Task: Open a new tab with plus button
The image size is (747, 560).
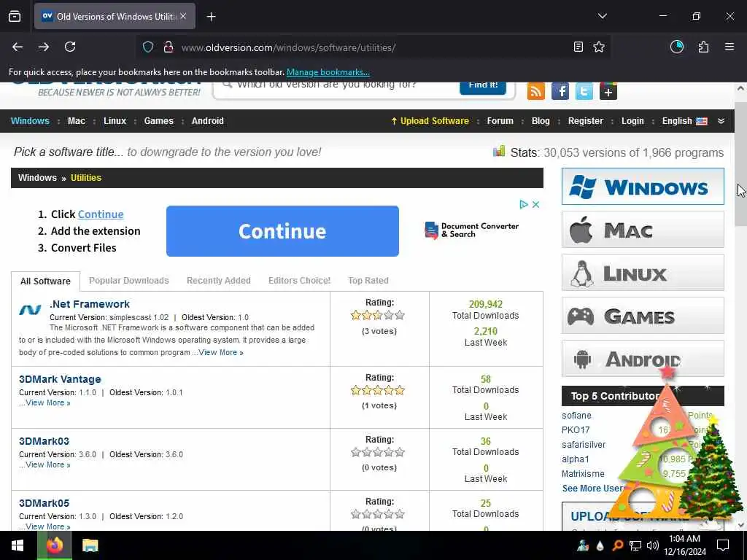Action: (x=211, y=17)
